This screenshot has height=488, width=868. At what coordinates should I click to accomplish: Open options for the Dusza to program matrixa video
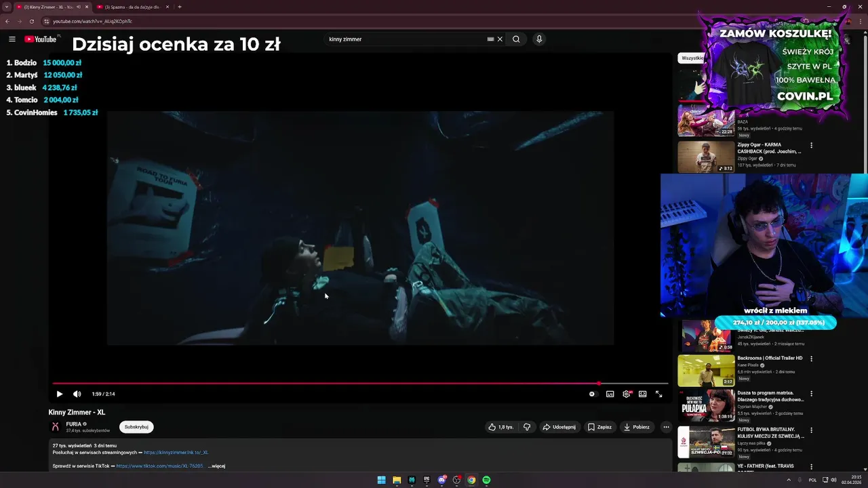(811, 393)
